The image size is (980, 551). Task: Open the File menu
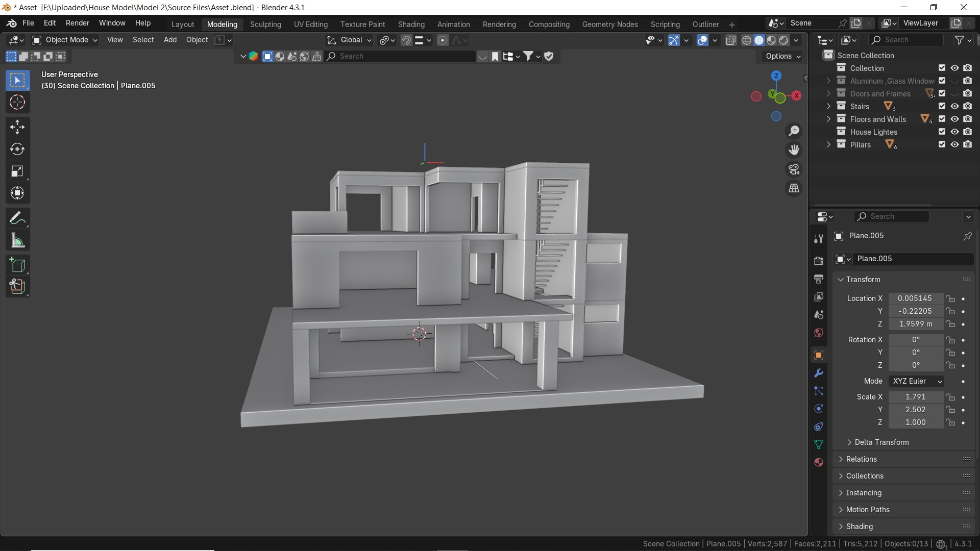pyautogui.click(x=28, y=23)
